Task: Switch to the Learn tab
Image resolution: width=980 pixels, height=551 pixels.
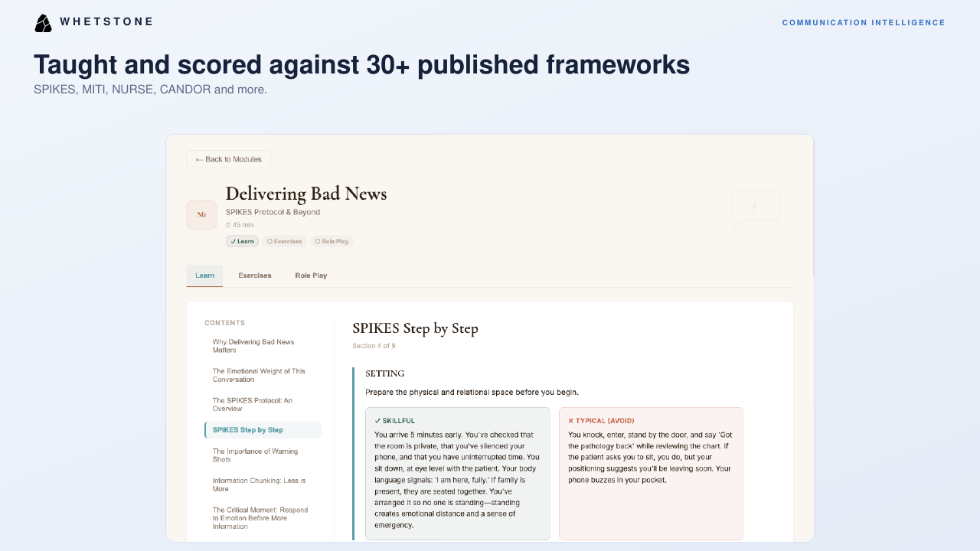Action: [x=204, y=275]
